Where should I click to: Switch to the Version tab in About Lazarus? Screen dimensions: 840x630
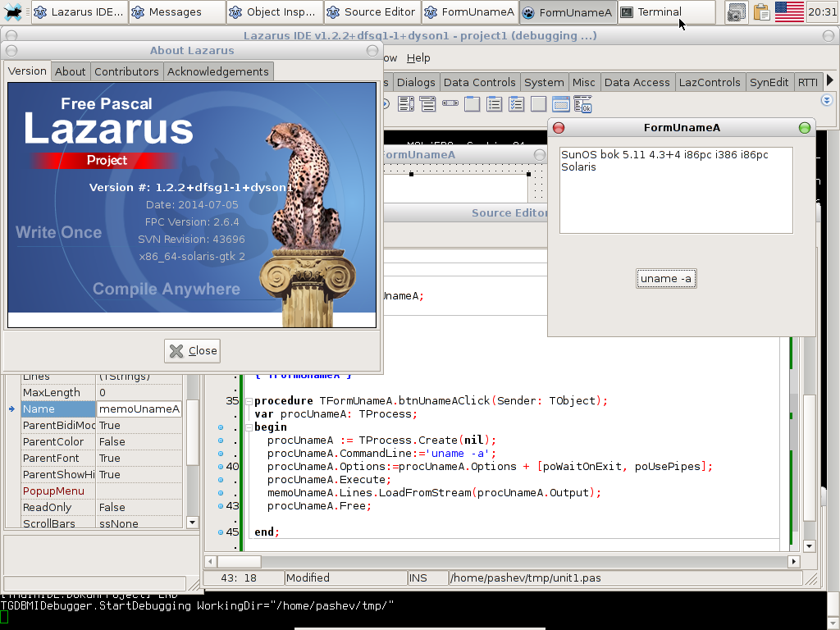27,71
